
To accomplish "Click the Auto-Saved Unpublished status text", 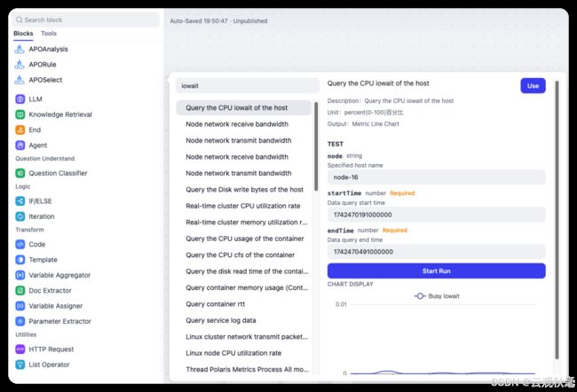I will [x=218, y=21].
